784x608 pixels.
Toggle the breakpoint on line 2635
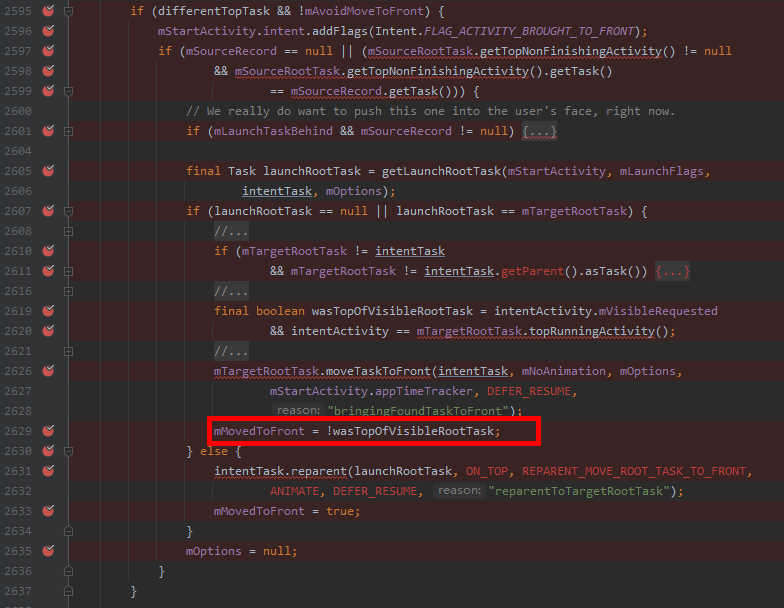(48, 550)
